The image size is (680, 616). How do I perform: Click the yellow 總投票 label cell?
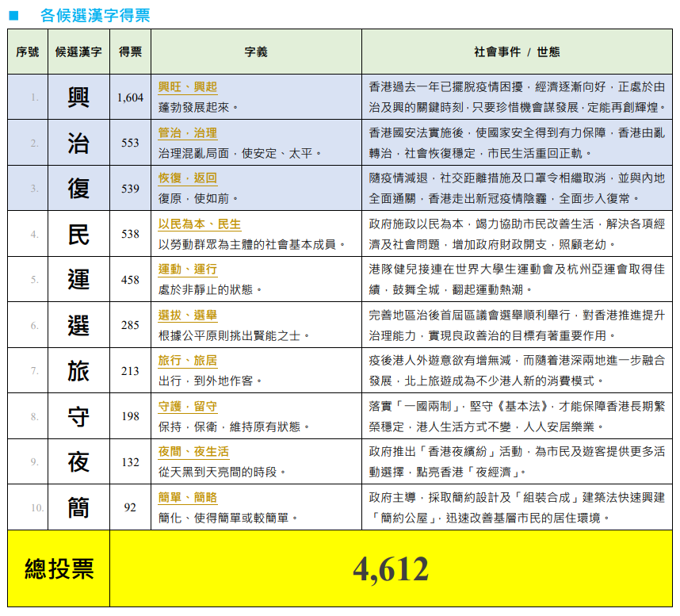pos(59,569)
